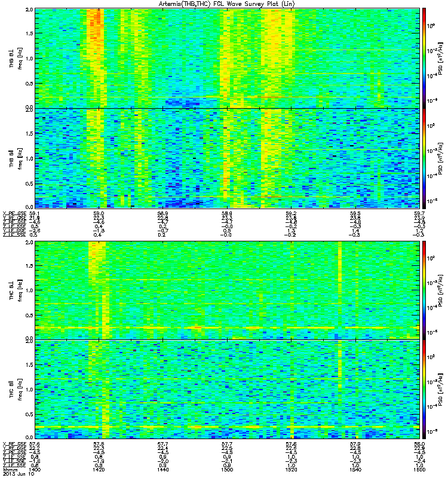Click inside the THB B∥ spectrogram panel
This screenshot has height=478, width=448.
pos(228,158)
